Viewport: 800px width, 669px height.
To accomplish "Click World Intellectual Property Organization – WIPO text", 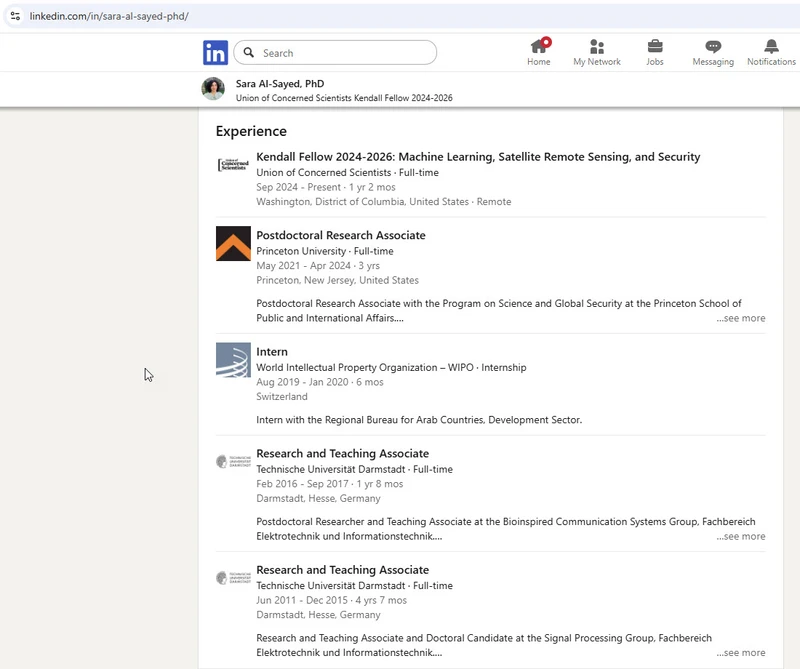I will 365,367.
